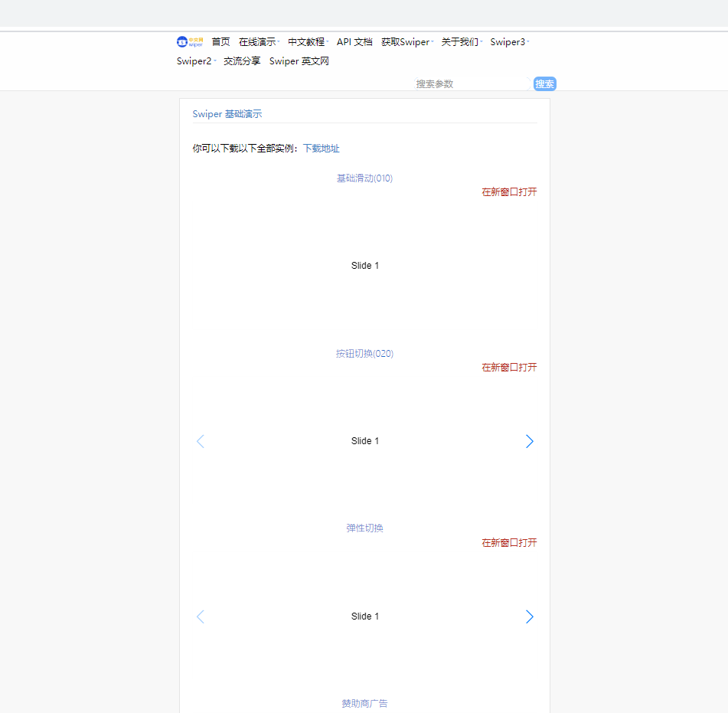Expand the 获取Swiper dropdown menu

[407, 42]
